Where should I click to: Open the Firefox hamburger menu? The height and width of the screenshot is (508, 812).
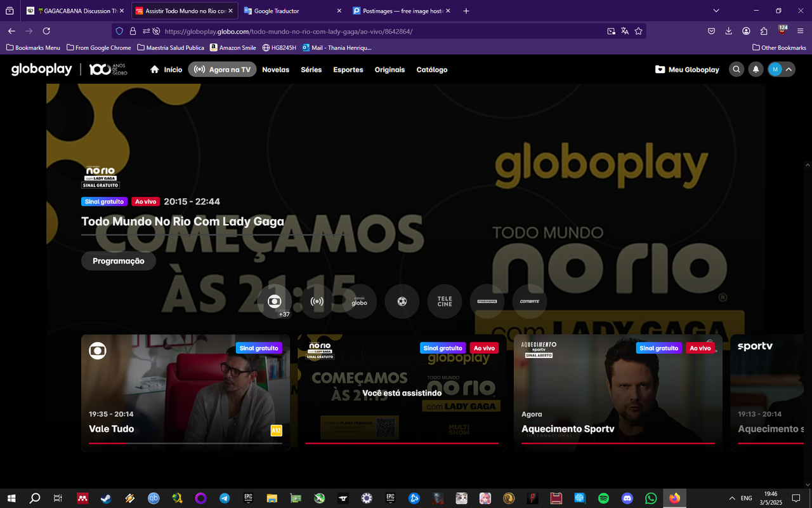tap(800, 31)
